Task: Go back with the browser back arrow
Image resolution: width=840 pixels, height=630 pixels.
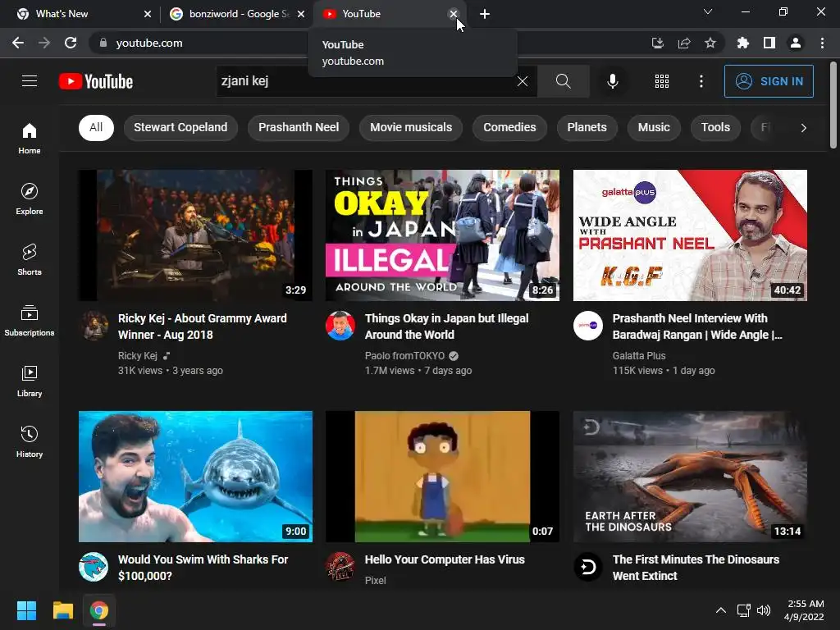Action: click(18, 43)
